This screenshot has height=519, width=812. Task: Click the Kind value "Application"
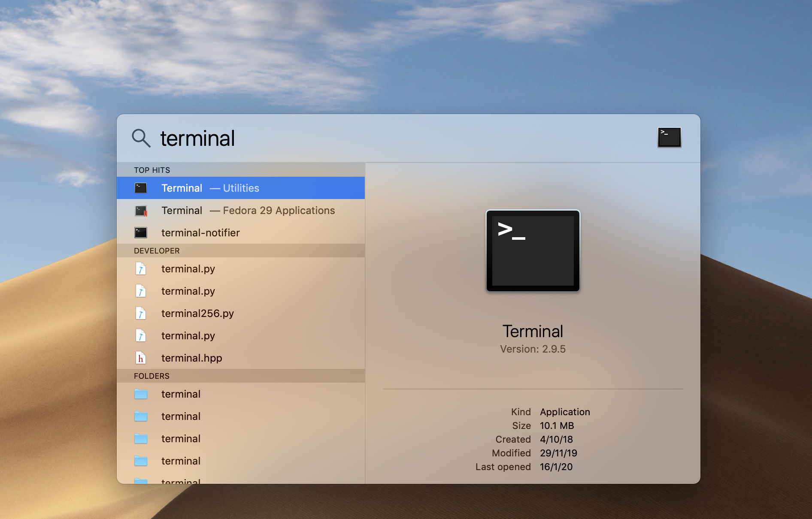tap(565, 412)
